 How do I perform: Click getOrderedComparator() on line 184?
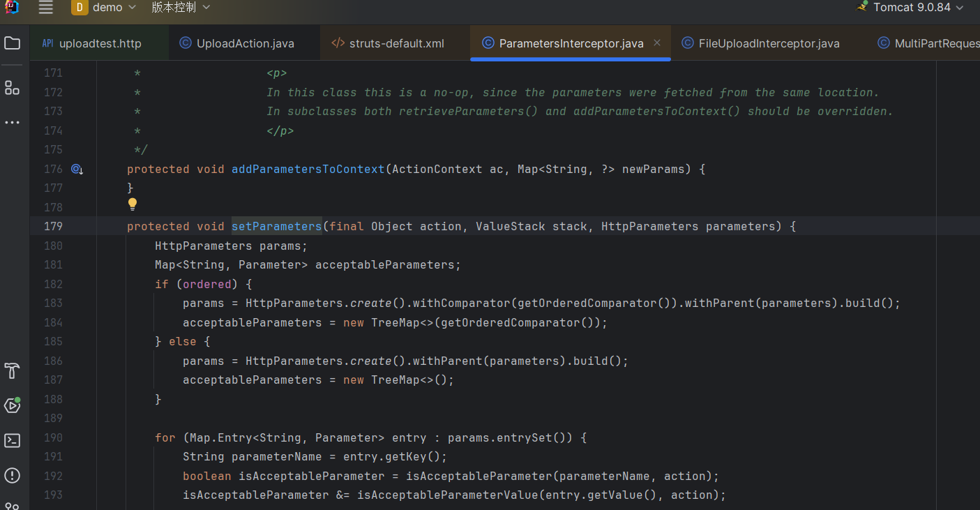(520, 322)
